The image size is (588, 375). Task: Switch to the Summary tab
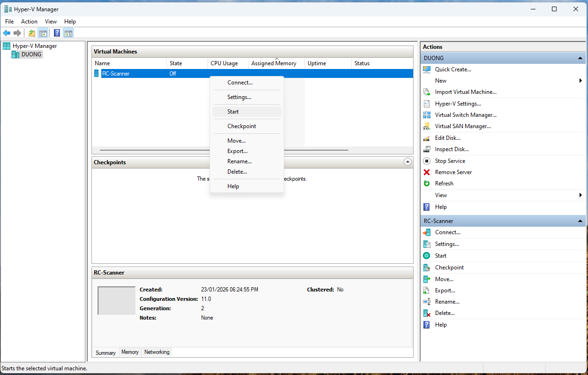point(106,352)
